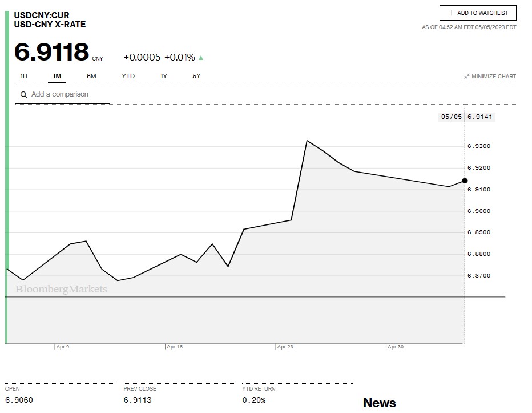Switch to the 6M time range
This screenshot has width=532, height=413.
pyautogui.click(x=91, y=76)
